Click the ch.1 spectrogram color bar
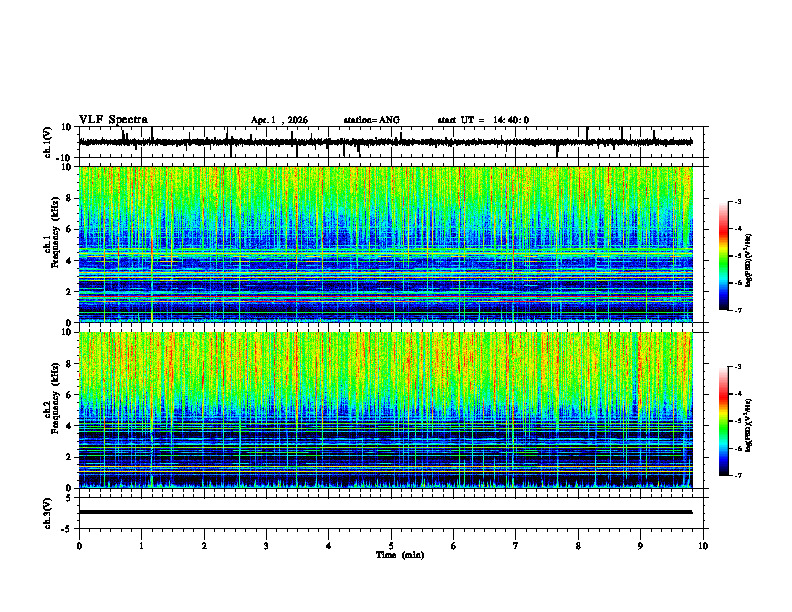 click(x=724, y=256)
